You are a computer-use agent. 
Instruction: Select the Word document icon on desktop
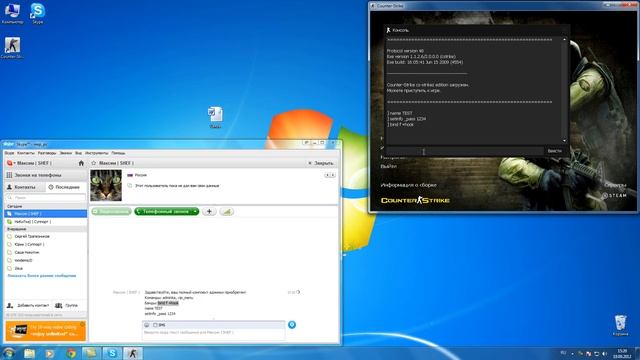215,117
